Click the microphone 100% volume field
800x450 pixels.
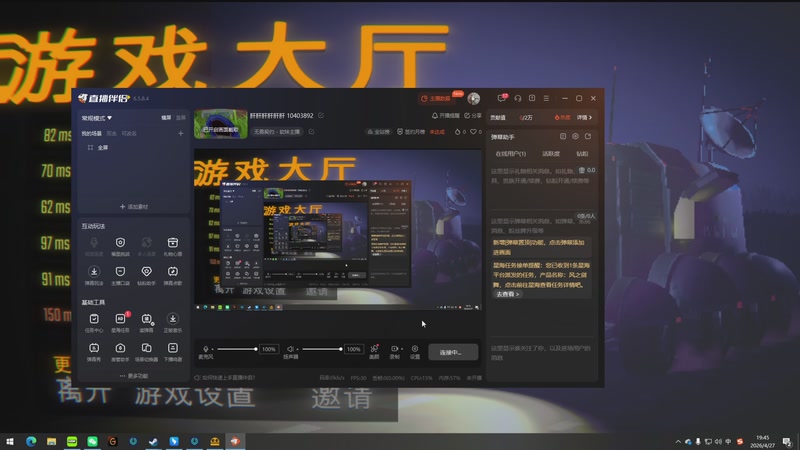[269, 349]
